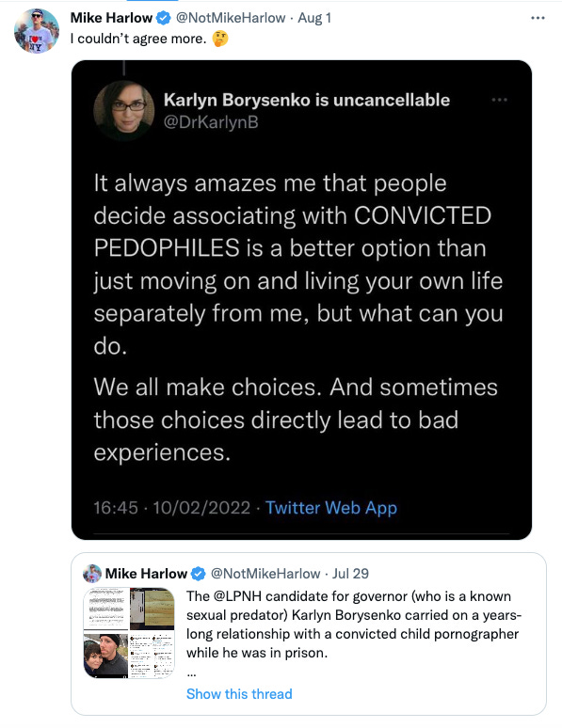This screenshot has width=562, height=728.
Task: Click the ellipsis truncation in quoted tweet text
Action: (191, 674)
